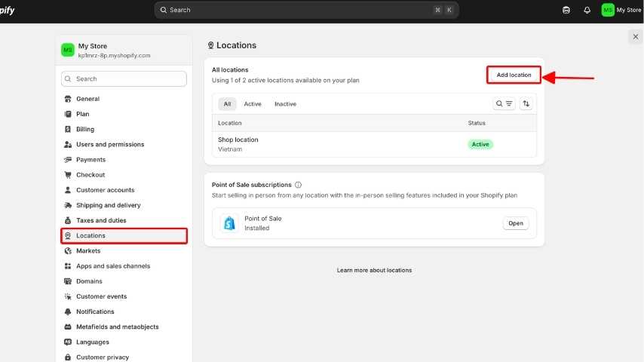Open Payments settings
Image resolution: width=644 pixels, height=362 pixels.
click(124, 159)
